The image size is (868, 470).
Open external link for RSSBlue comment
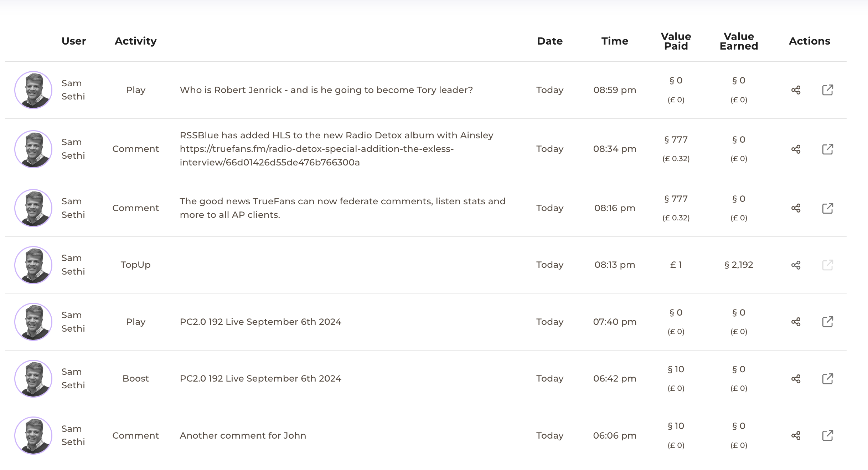pos(827,149)
